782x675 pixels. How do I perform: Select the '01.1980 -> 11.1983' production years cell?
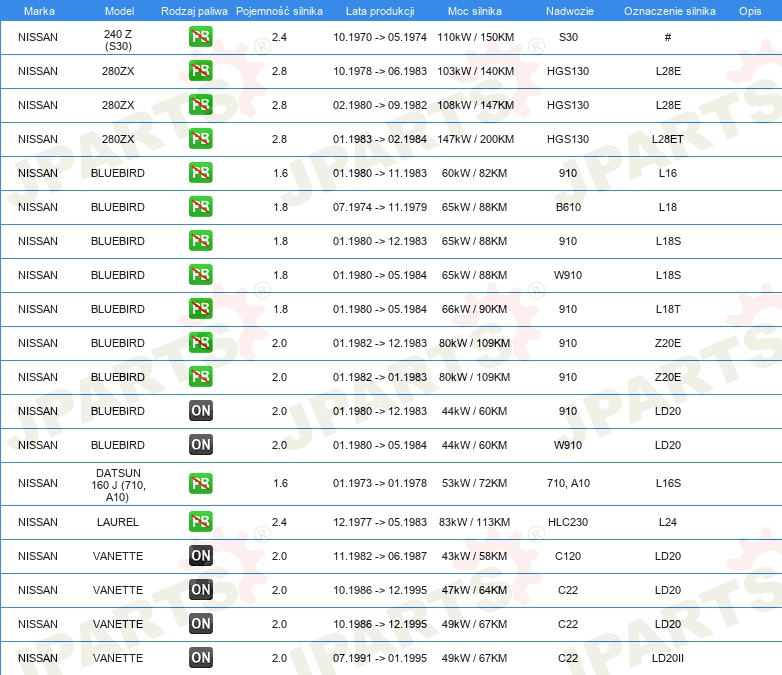380,173
